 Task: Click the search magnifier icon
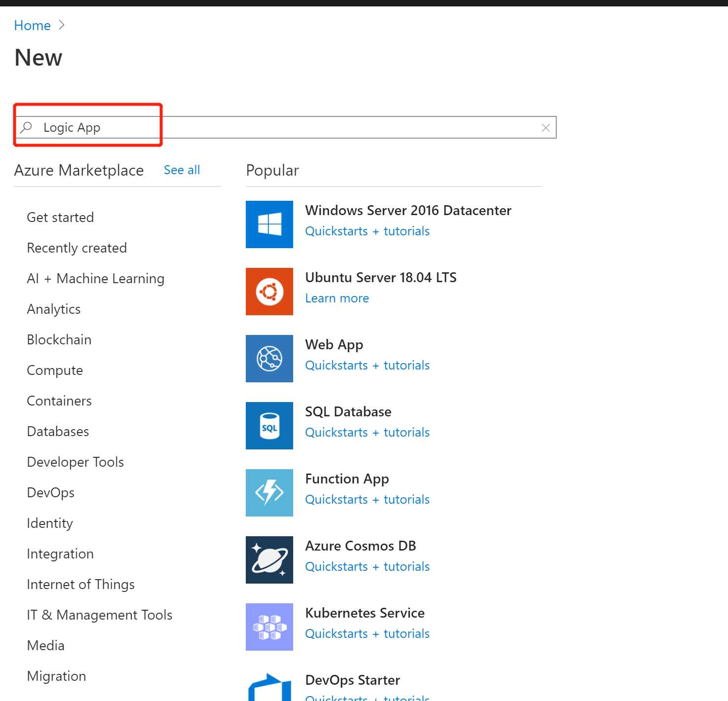pos(26,128)
